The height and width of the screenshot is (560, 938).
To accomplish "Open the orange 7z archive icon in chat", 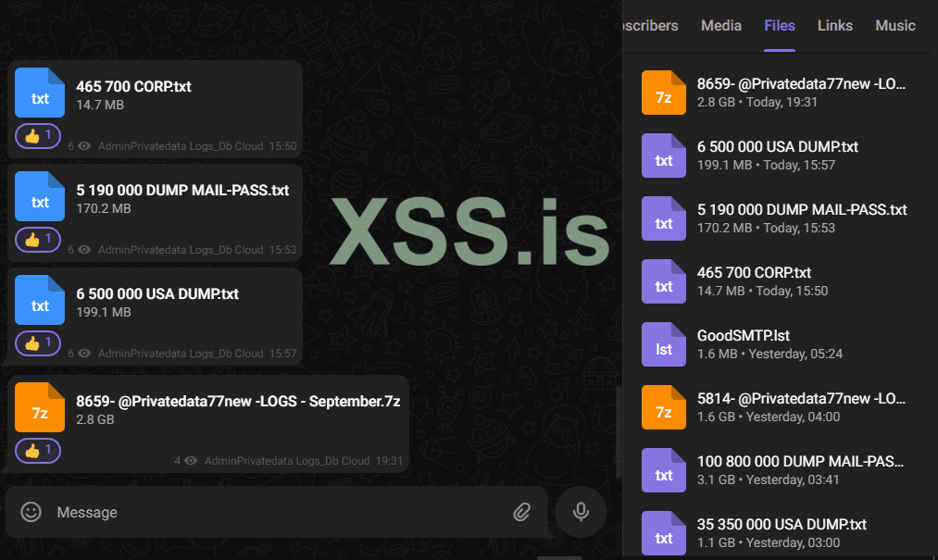I will click(40, 407).
